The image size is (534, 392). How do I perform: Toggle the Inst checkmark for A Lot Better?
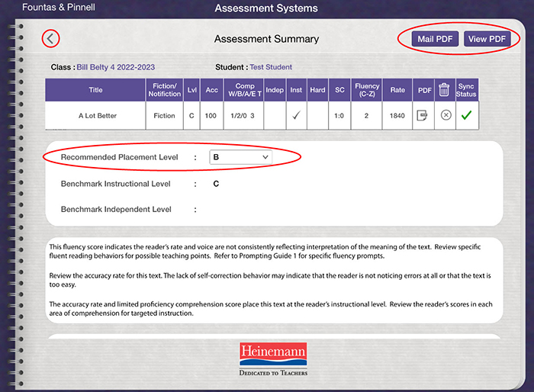[296, 115]
